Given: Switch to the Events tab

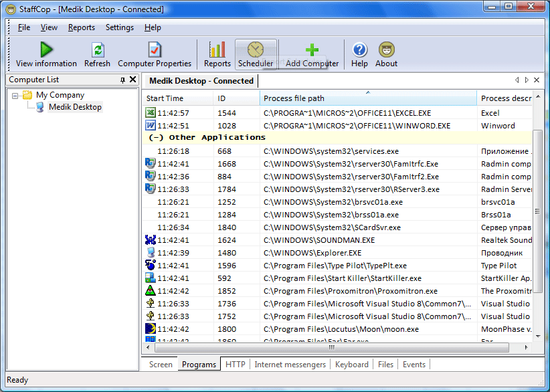Looking at the screenshot, I should [414, 365].
